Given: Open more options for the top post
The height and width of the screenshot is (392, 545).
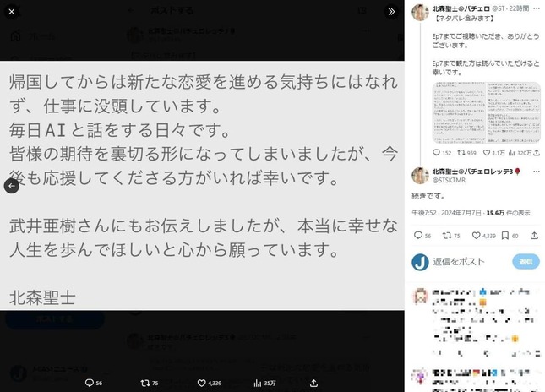Looking at the screenshot, I should [x=537, y=8].
